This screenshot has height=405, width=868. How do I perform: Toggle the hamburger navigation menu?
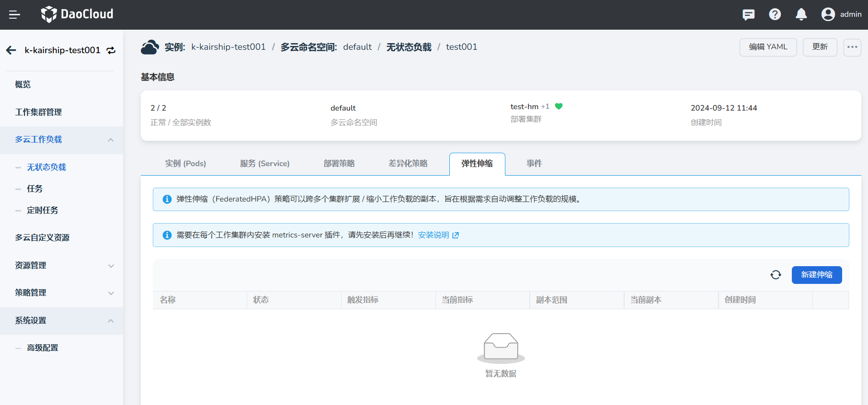14,15
